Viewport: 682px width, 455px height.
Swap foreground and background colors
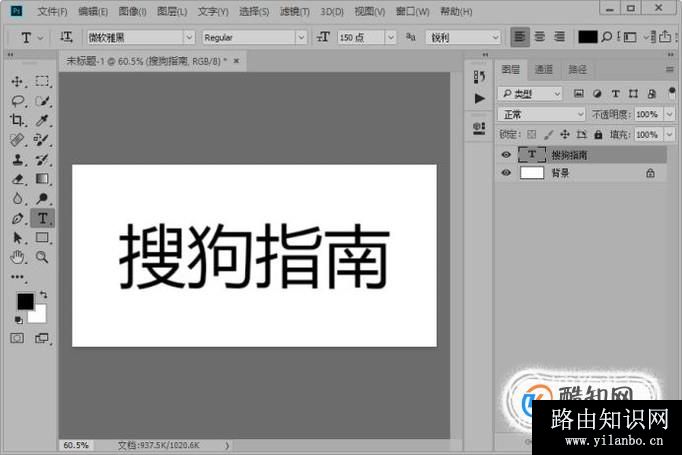pos(43,294)
